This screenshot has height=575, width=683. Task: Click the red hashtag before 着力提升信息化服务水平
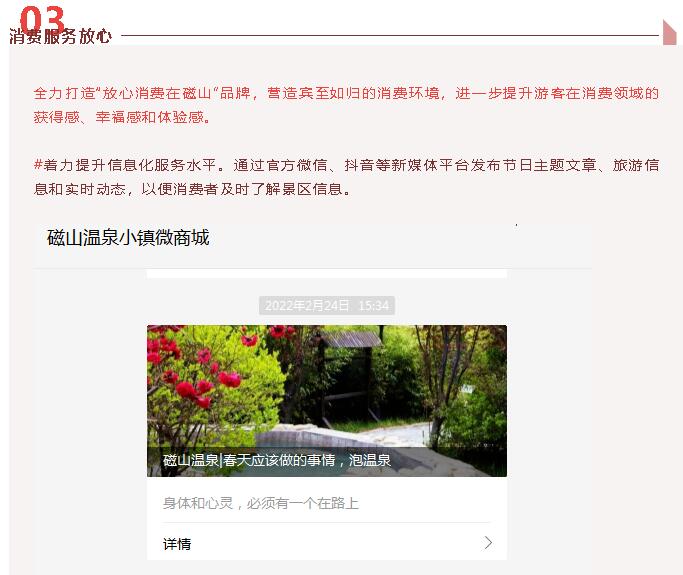point(38,165)
